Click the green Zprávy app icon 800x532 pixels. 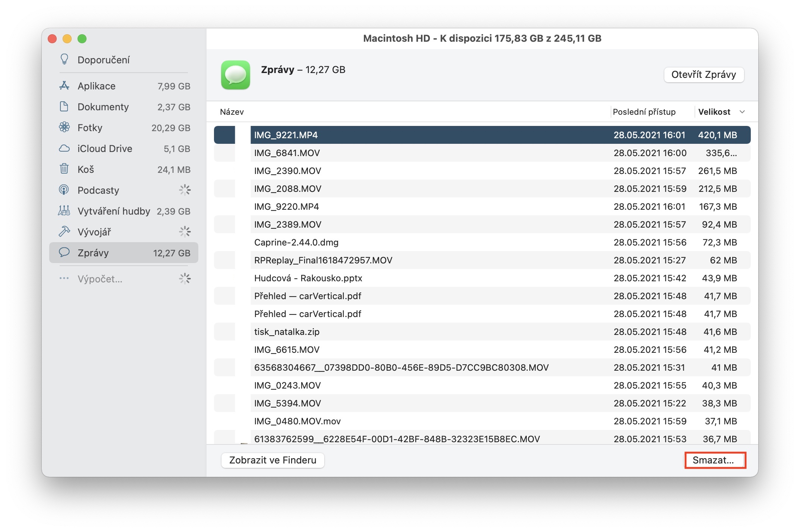point(235,75)
